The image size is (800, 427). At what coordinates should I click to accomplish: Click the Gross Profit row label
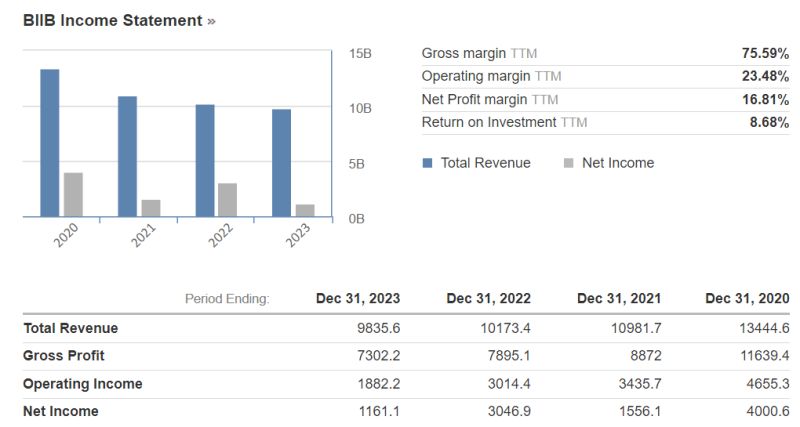pyautogui.click(x=64, y=356)
